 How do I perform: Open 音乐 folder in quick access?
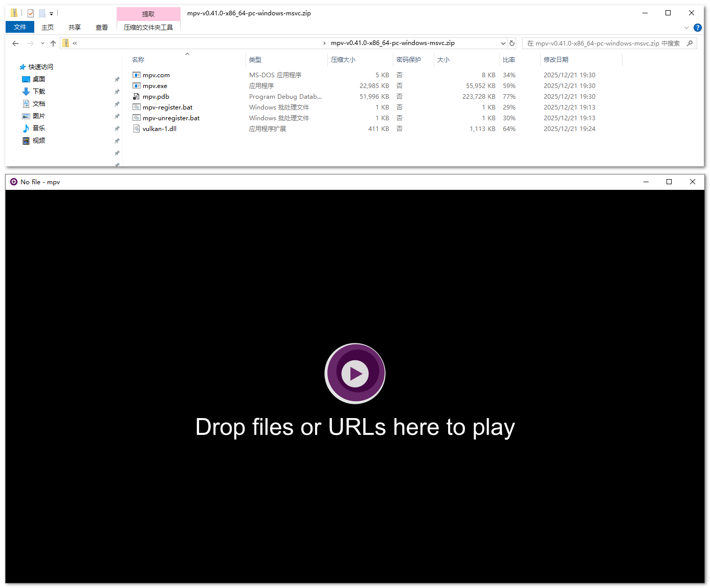39,128
